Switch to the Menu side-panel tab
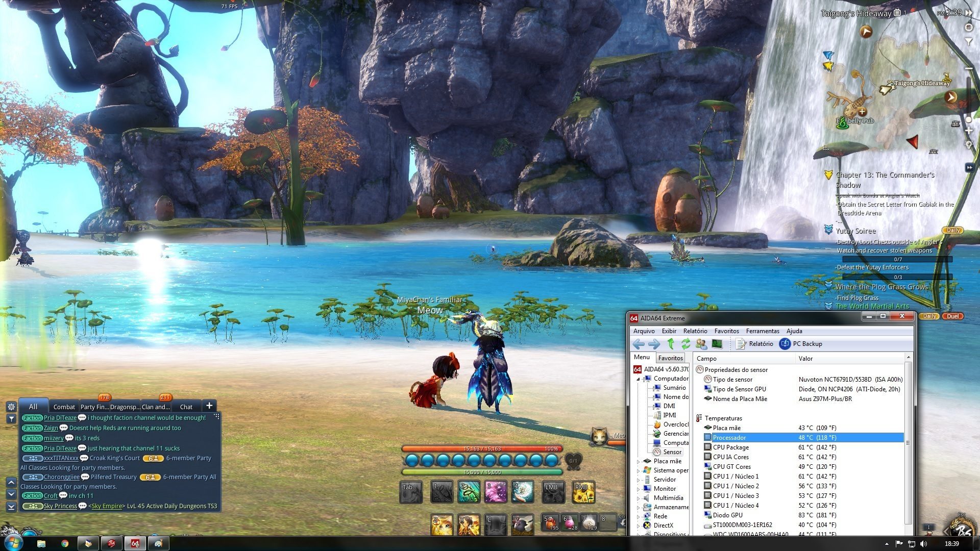This screenshot has height=551, width=980. 642,358
